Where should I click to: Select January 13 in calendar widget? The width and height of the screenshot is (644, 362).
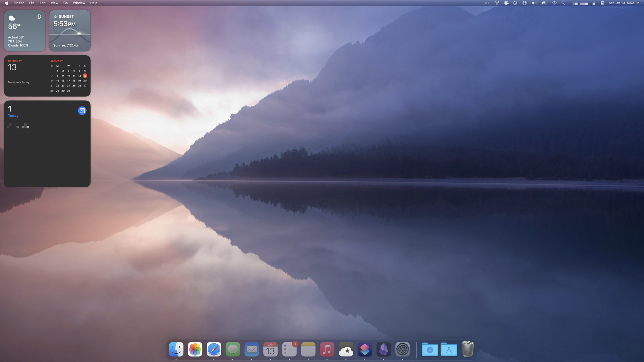(85, 76)
